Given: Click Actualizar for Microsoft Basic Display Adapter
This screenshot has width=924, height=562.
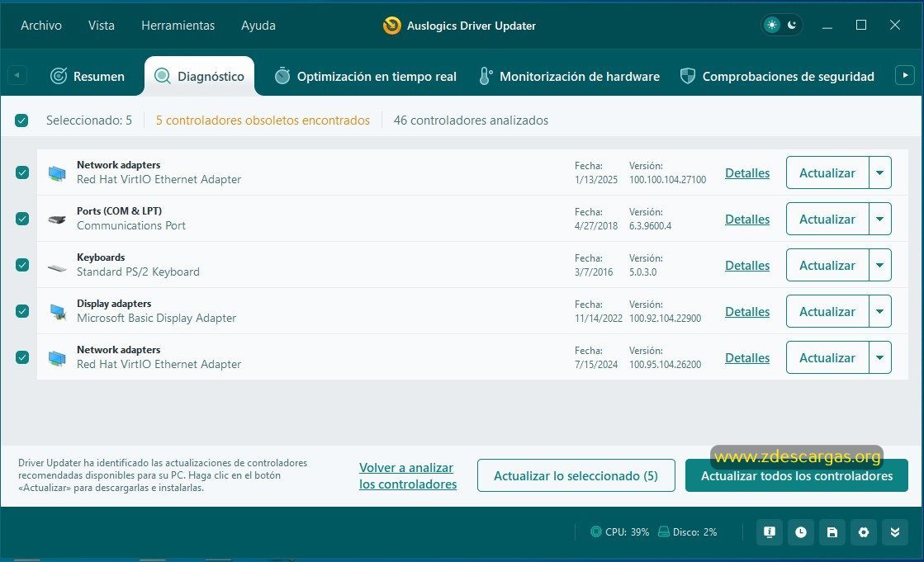Looking at the screenshot, I should point(827,311).
